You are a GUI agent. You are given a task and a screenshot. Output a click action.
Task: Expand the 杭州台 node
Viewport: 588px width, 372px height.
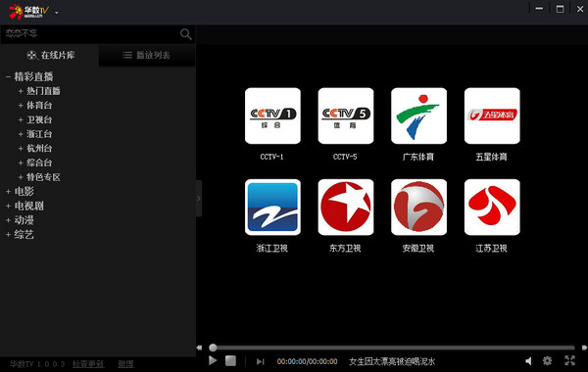pos(21,149)
